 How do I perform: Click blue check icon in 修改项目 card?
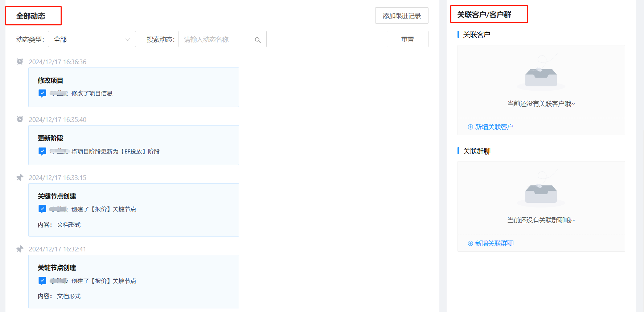tap(42, 93)
